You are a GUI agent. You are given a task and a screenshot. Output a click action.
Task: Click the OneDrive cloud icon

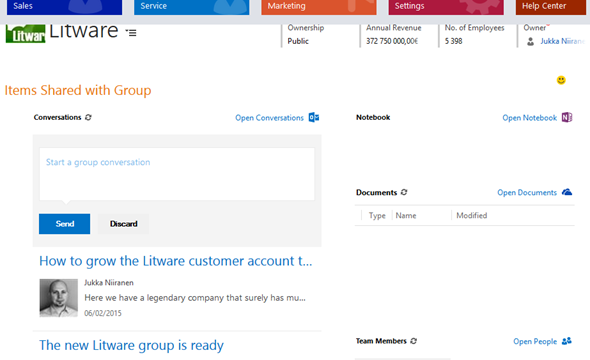pyautogui.click(x=567, y=192)
